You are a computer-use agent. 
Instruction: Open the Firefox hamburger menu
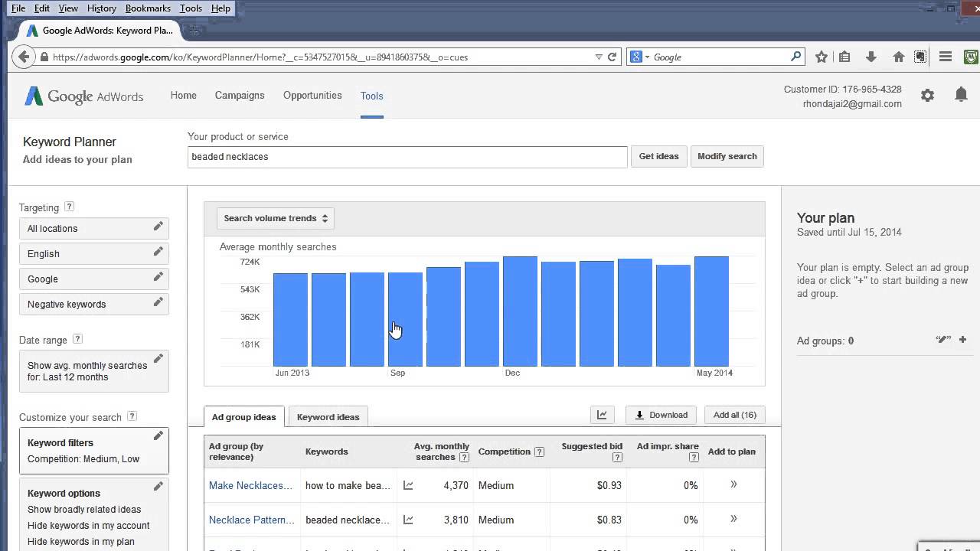(x=946, y=57)
